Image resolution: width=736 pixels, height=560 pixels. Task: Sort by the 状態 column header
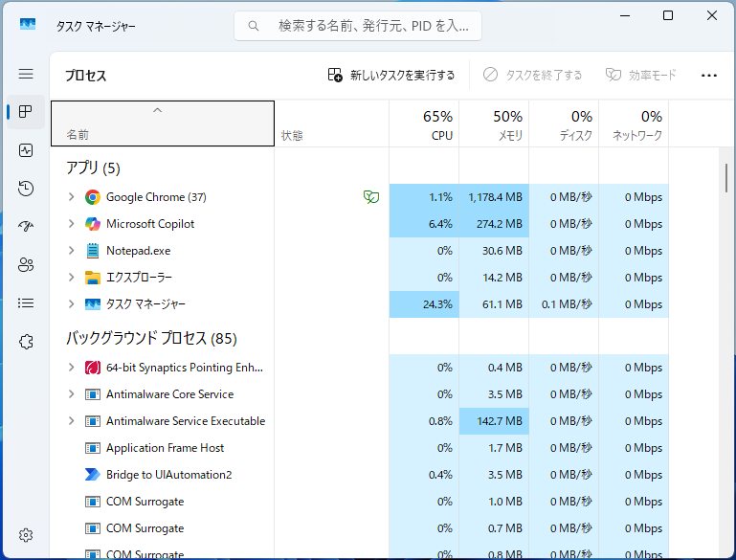tap(331, 123)
